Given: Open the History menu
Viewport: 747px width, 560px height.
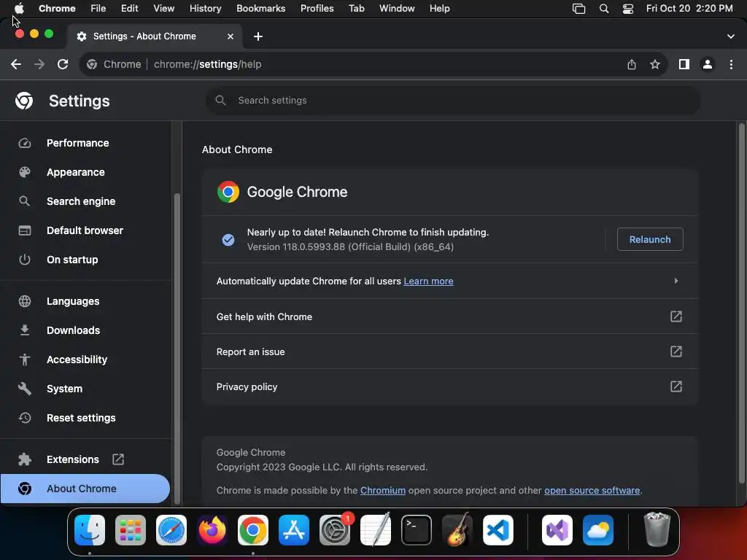Looking at the screenshot, I should click(x=205, y=9).
